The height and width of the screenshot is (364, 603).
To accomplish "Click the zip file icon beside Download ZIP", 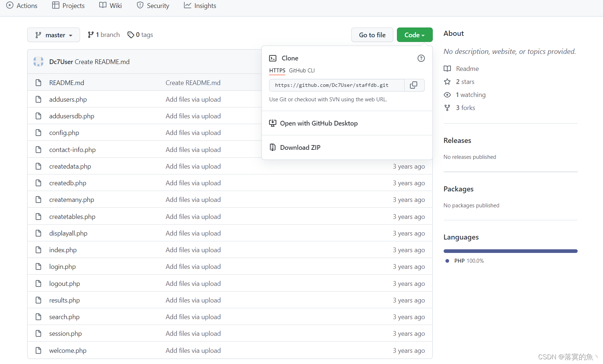I will (273, 148).
